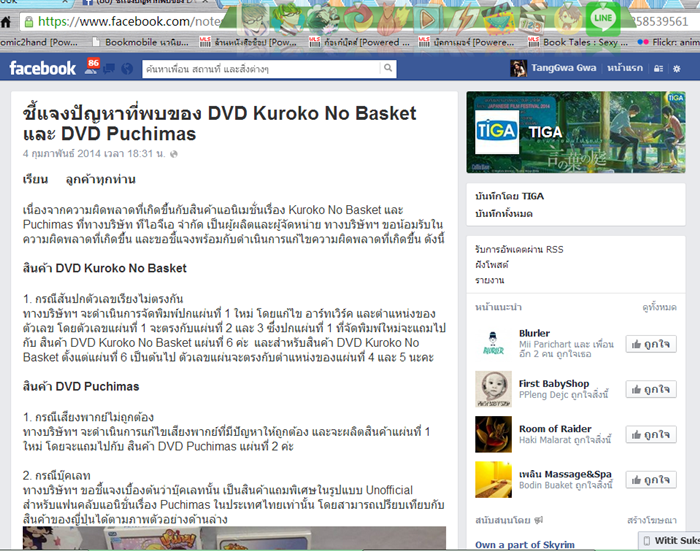Viewport: 700px width, 551px height.
Task: Open Witit Suks chat tab
Action: pos(671,540)
